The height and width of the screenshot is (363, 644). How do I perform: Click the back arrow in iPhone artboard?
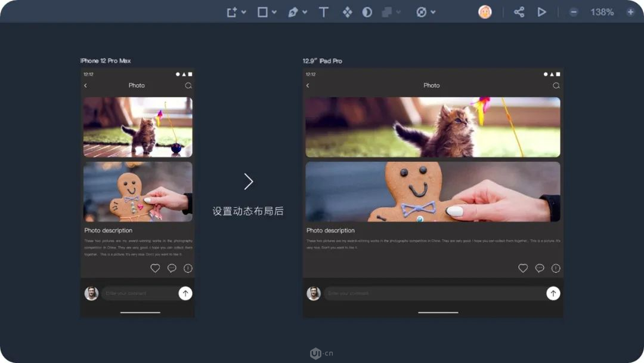[85, 85]
